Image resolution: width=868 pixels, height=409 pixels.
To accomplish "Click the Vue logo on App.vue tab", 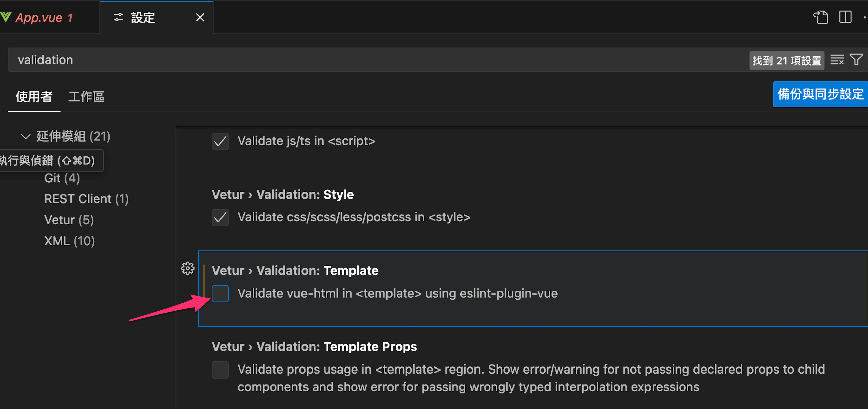I will [x=6, y=17].
